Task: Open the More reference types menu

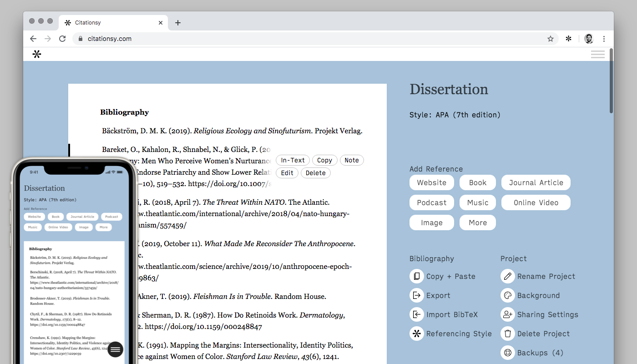Action: [477, 222]
